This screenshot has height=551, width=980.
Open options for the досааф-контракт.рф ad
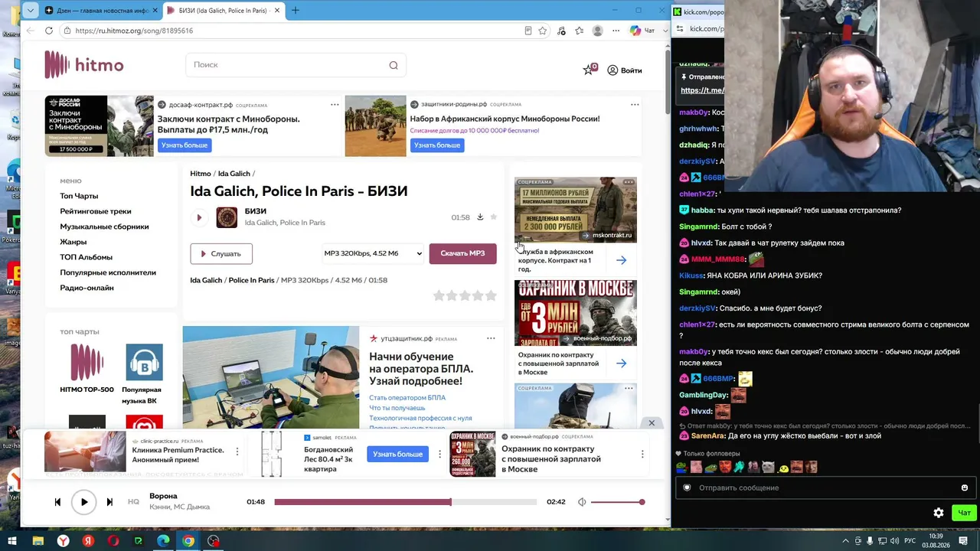[x=335, y=105]
